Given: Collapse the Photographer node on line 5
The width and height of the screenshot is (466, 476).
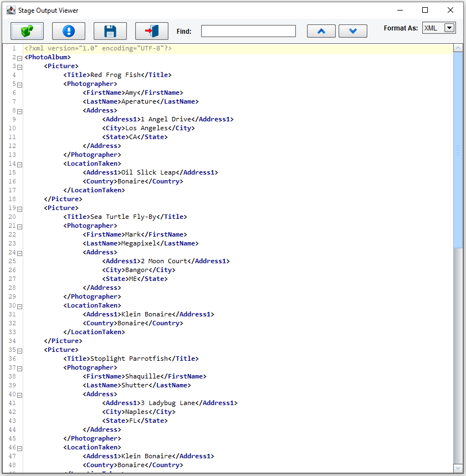Looking at the screenshot, I should point(20,85).
